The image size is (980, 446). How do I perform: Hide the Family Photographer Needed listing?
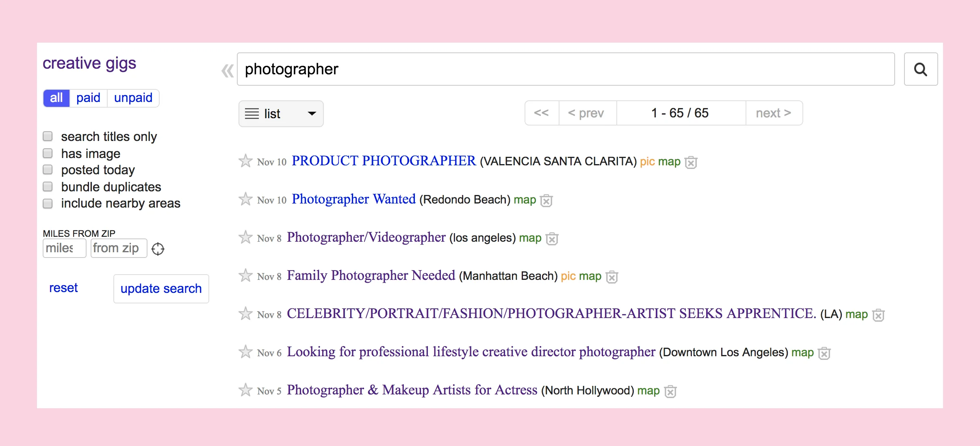coord(611,277)
